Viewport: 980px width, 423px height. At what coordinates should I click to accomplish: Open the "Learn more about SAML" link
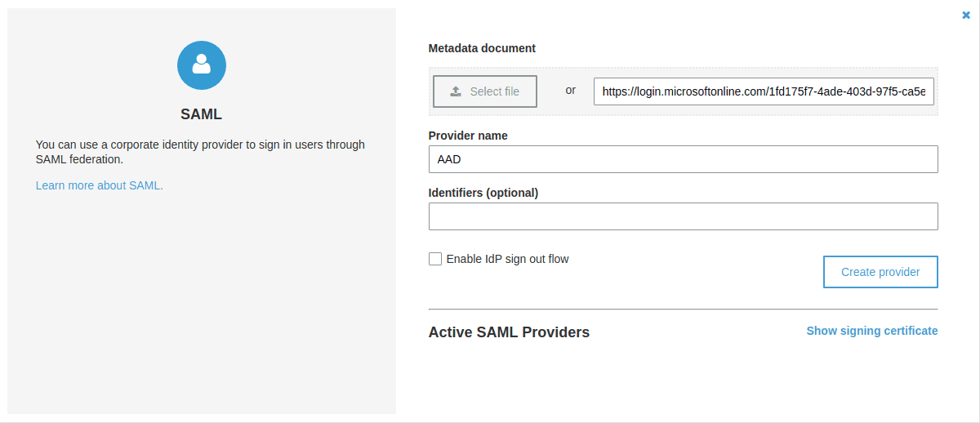click(100, 185)
